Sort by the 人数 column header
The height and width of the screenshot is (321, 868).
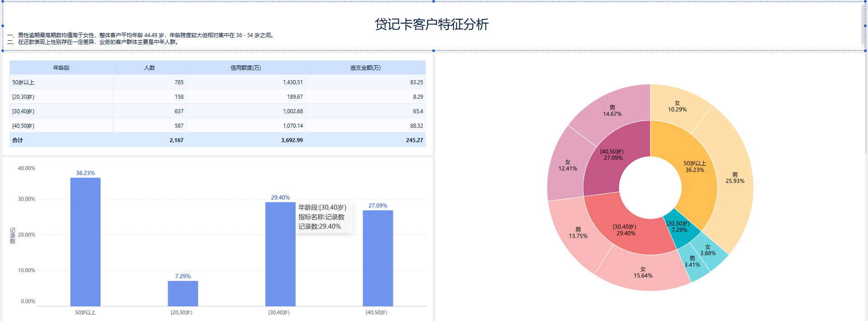tap(149, 68)
